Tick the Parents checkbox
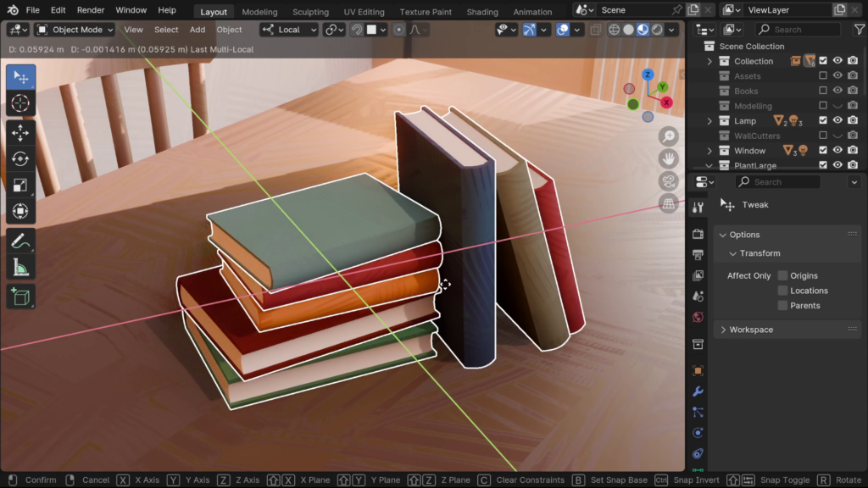 782,305
